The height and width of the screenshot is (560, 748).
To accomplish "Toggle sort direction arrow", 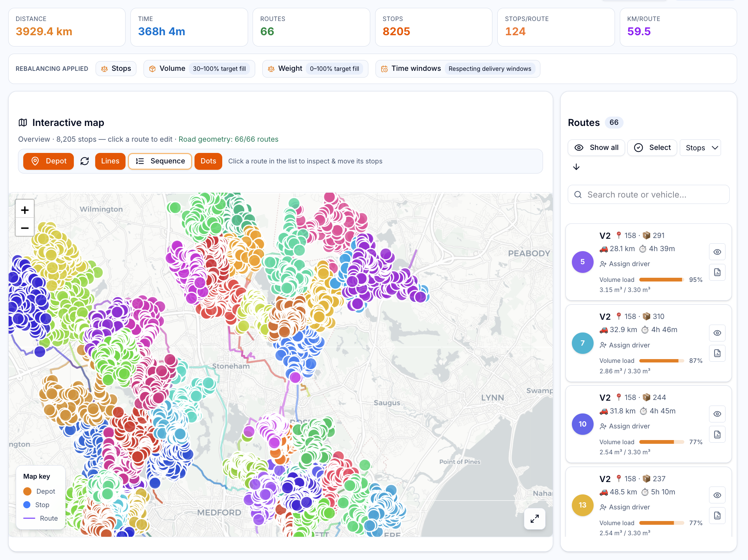I will pos(576,167).
